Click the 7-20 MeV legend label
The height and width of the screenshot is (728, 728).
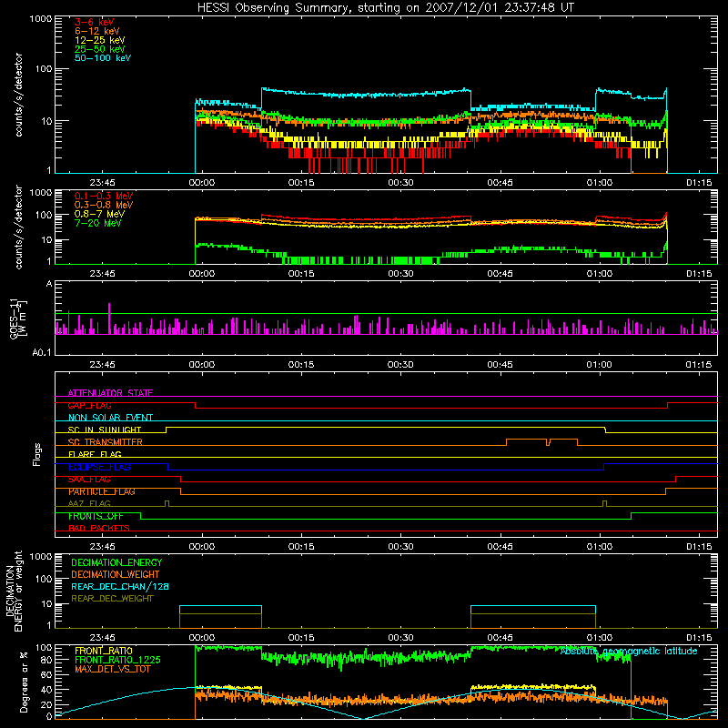pos(98,223)
